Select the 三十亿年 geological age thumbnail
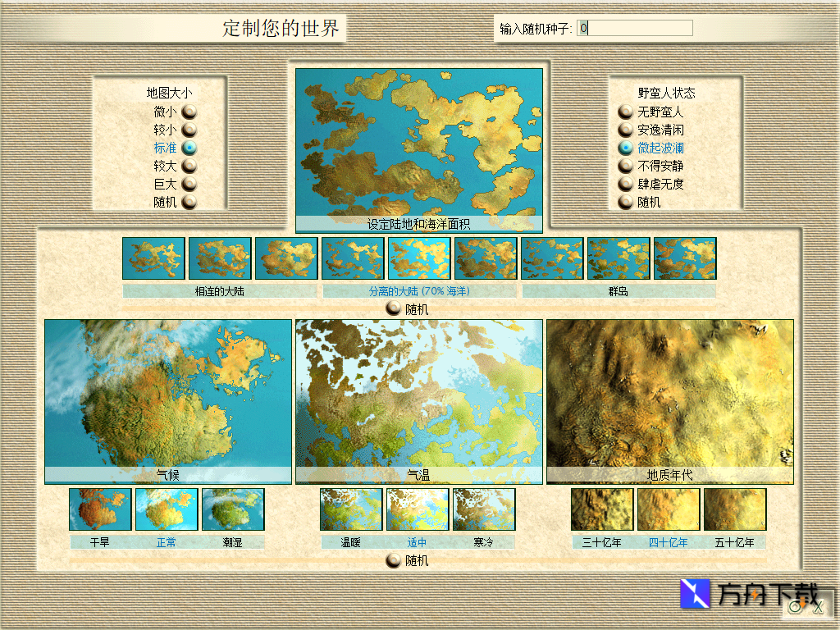Image resolution: width=840 pixels, height=630 pixels. (602, 509)
